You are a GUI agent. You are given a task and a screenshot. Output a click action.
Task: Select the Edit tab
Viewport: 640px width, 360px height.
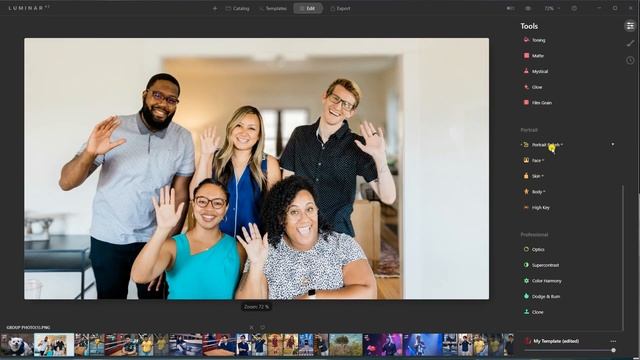click(x=308, y=8)
